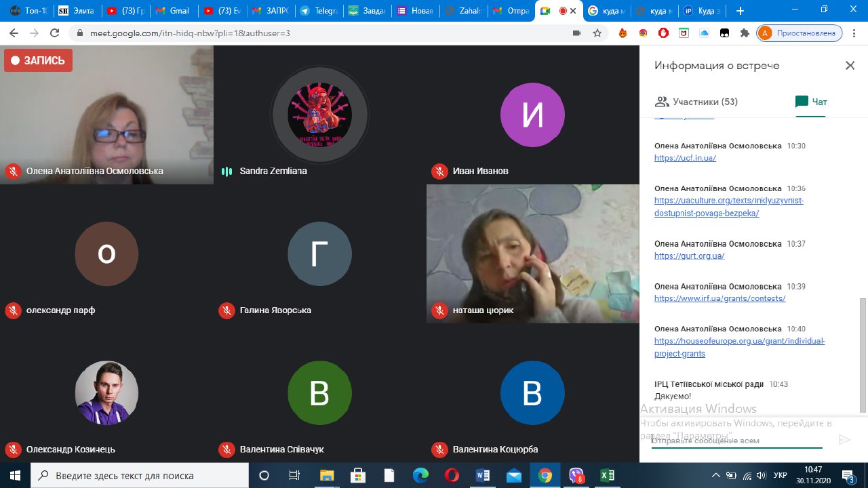The image size is (868, 488).
Task: Click the irf.ua grants contests link
Action: tap(719, 298)
